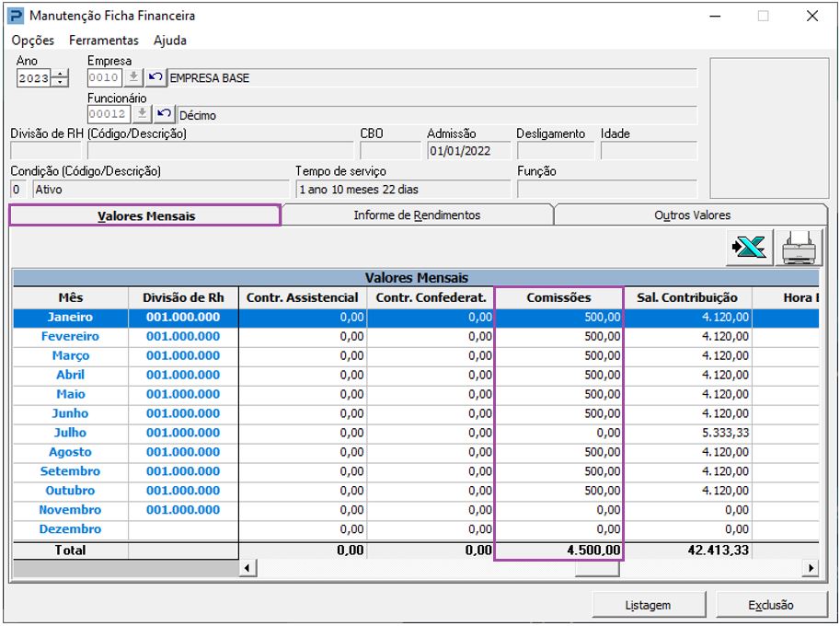Click the Comissões column header
840x626 pixels.
point(558,297)
